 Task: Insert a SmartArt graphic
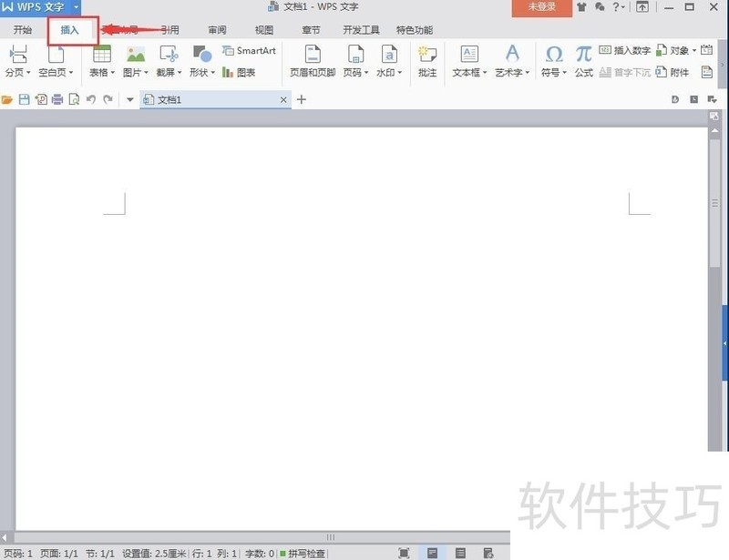click(x=249, y=50)
